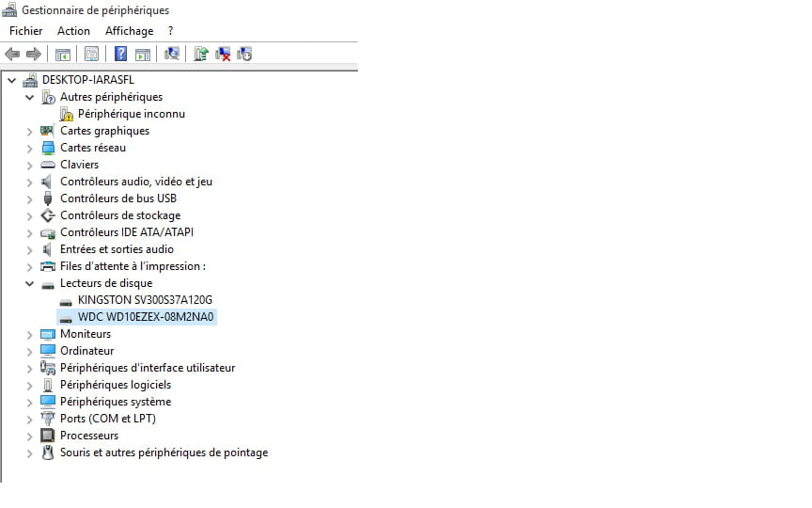Open the ? help menu
Image resolution: width=812 pixels, height=508 pixels.
(170, 31)
